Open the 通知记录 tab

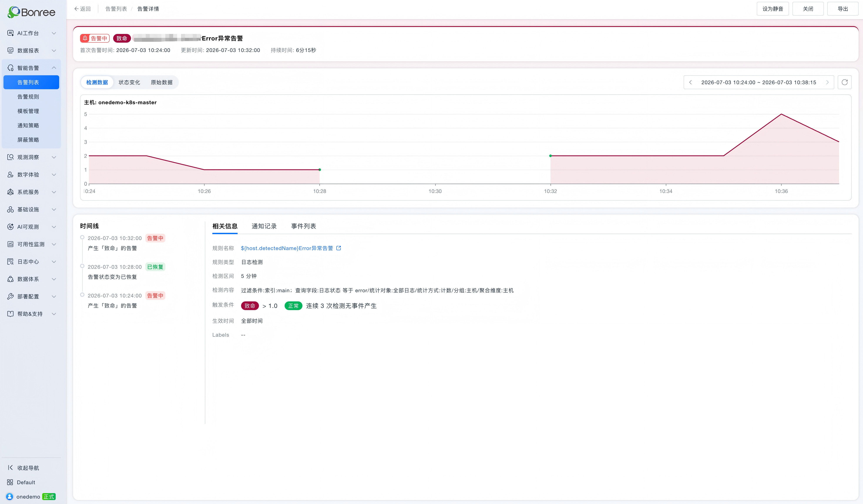click(264, 226)
